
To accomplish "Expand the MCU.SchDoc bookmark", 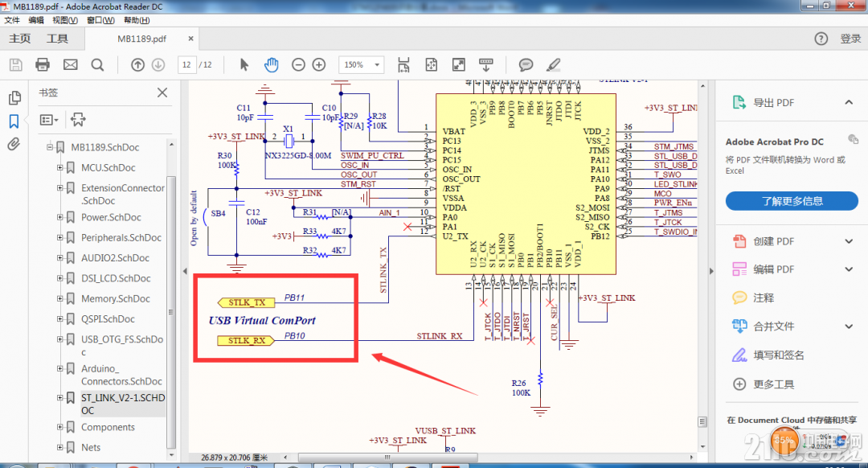I will tap(59, 168).
